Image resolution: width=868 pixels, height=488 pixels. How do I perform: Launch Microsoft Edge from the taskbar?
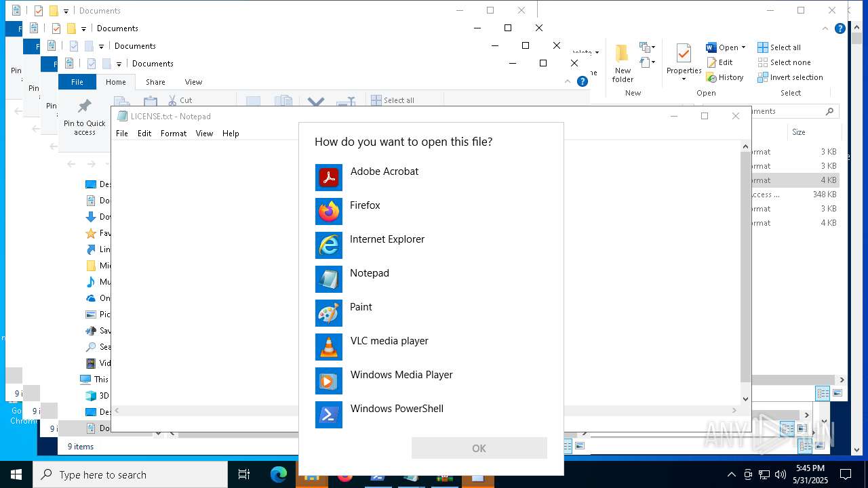[279, 474]
